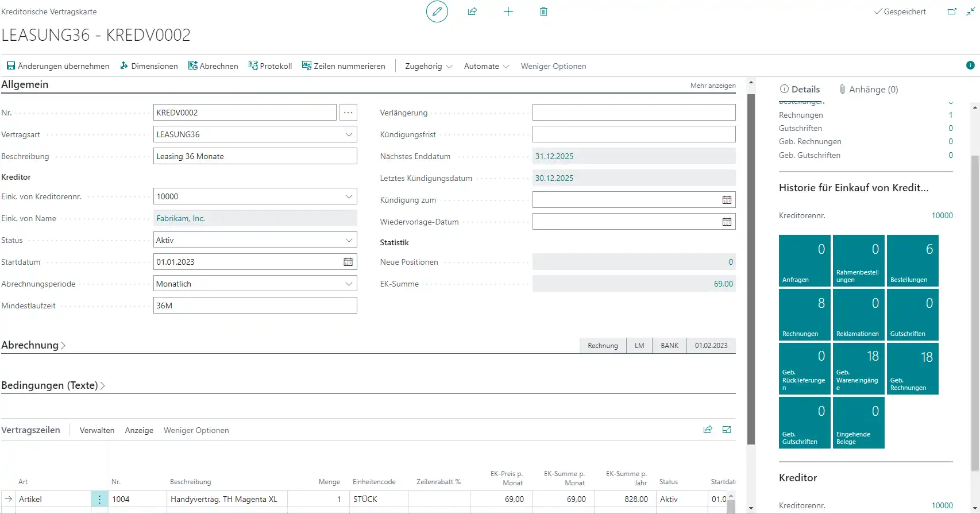The image size is (980, 514).
Task: Switch to the Anhänge tab
Action: [x=869, y=89]
